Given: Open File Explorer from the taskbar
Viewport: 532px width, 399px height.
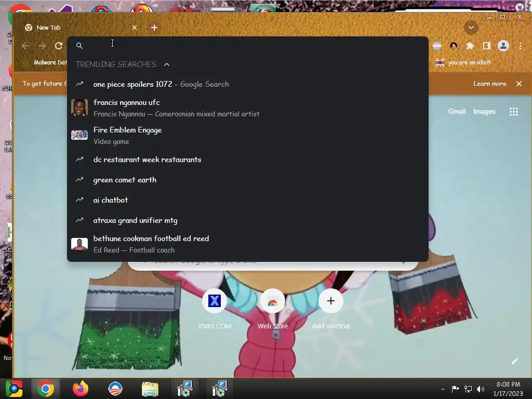Looking at the screenshot, I should (150, 389).
